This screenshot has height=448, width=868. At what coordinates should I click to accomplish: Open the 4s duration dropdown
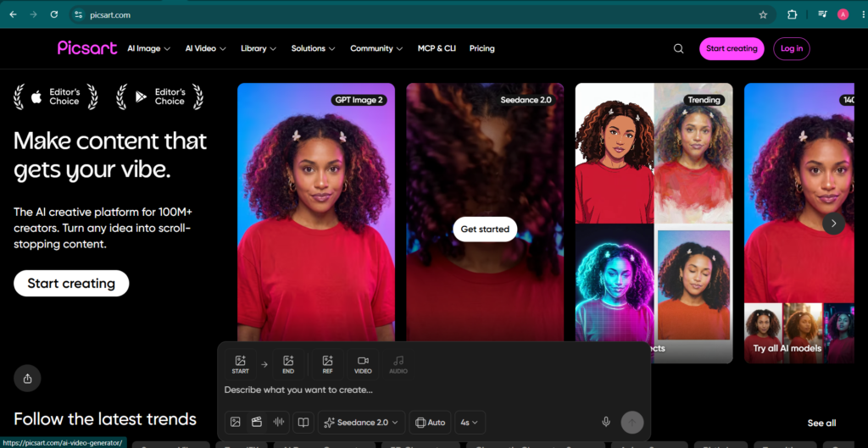pyautogui.click(x=470, y=422)
